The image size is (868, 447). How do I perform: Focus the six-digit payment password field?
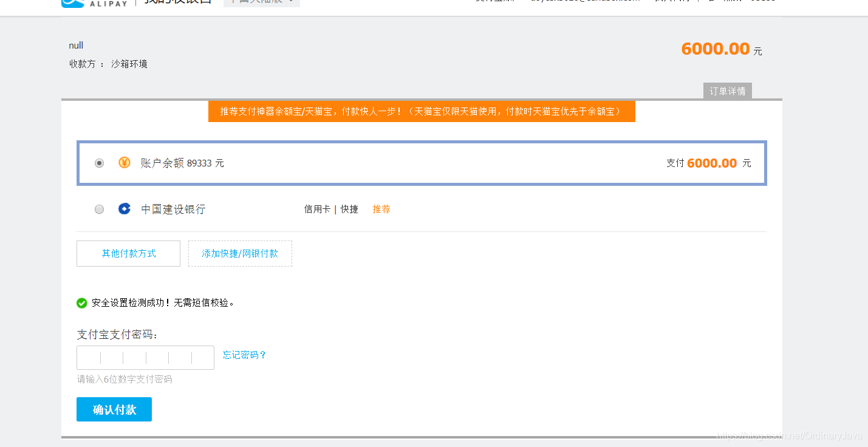click(146, 358)
